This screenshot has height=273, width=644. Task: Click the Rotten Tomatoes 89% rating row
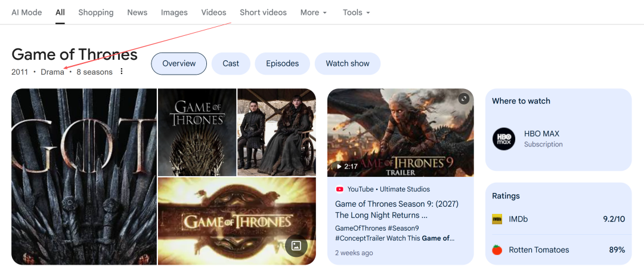point(558,250)
